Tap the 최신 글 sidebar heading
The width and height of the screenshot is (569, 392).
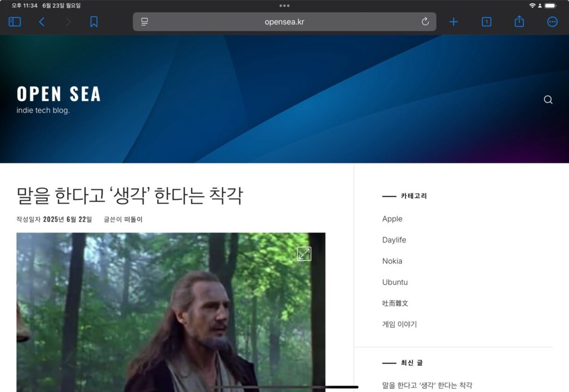coord(412,363)
